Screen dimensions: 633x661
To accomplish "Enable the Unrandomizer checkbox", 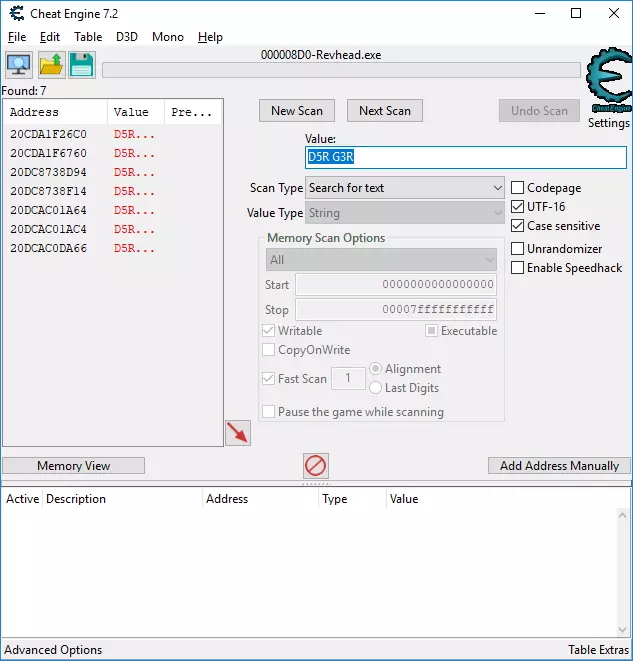I will 517,249.
